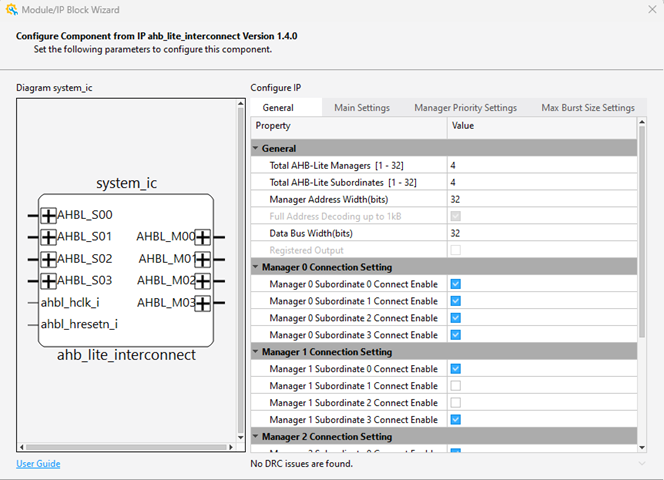Open the User Guide link
Viewport: 664px width, 480px height.
pyautogui.click(x=38, y=463)
